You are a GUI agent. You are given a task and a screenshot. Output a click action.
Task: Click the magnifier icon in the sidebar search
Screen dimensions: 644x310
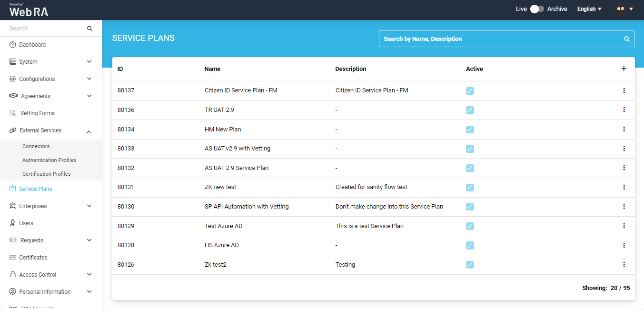(89, 29)
